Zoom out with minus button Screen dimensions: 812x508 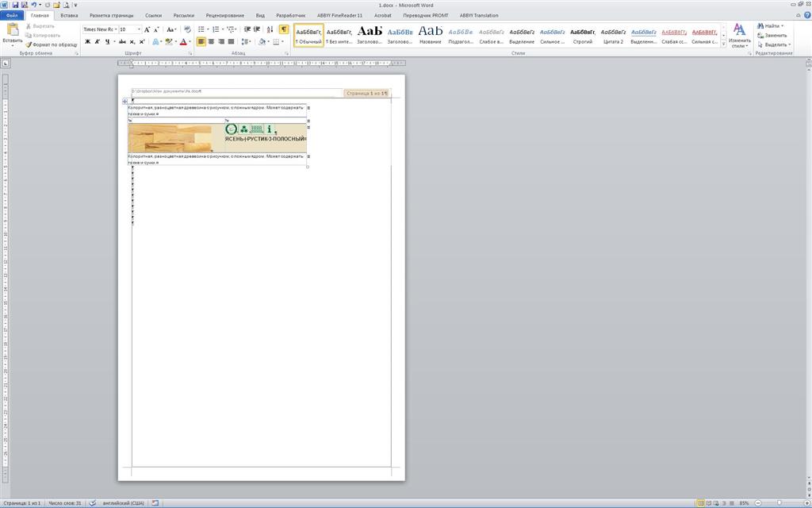click(757, 503)
